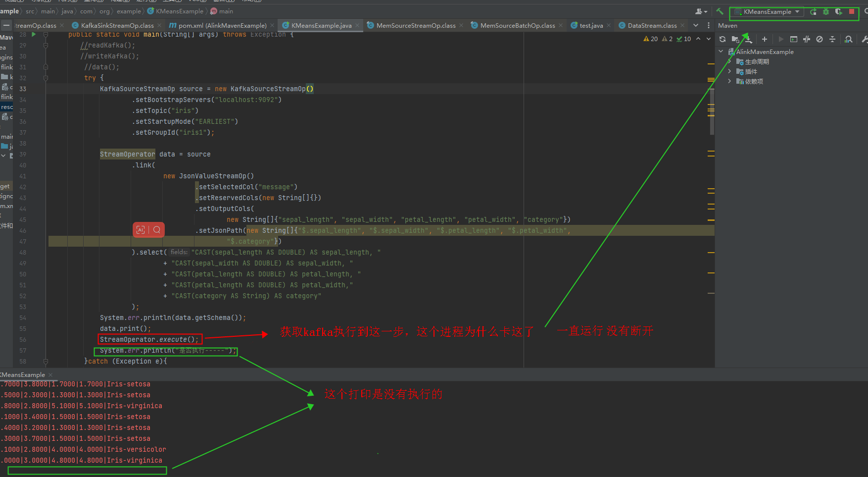Open Maven dependency analyzer icon
Image resolution: width=868 pixels, height=477 pixels.
pyautogui.click(x=849, y=39)
